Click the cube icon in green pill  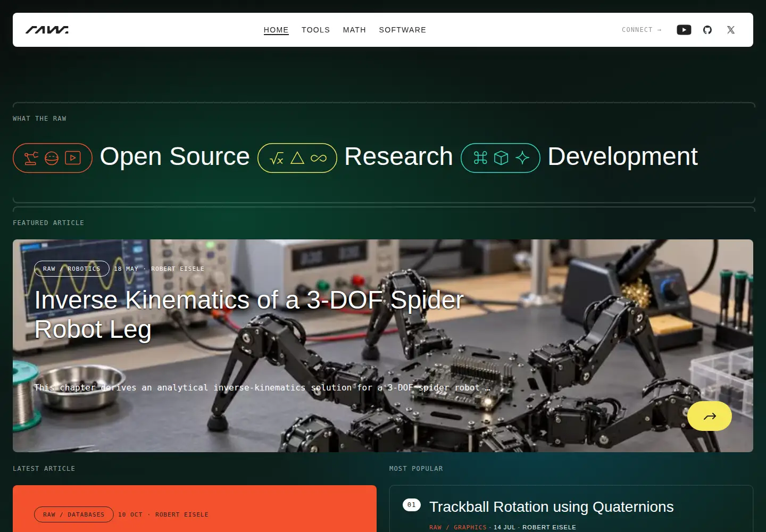point(501,158)
